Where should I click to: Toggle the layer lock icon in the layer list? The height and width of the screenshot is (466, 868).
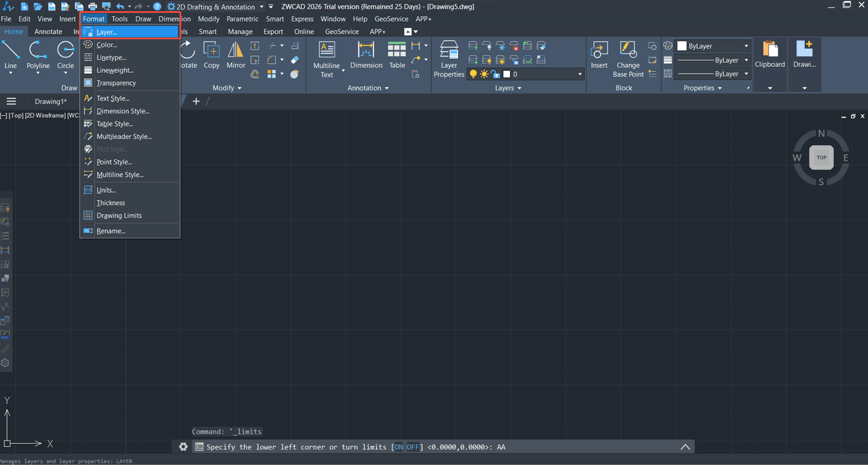click(x=495, y=74)
